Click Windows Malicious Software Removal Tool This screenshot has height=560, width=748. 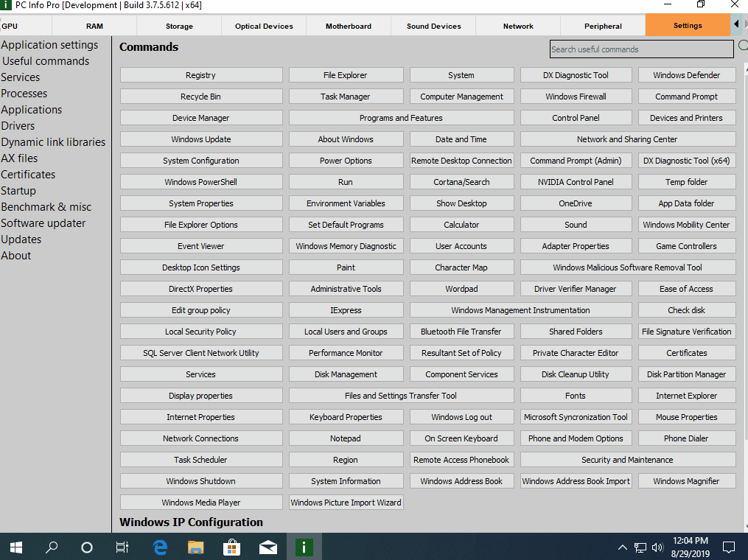pyautogui.click(x=628, y=267)
